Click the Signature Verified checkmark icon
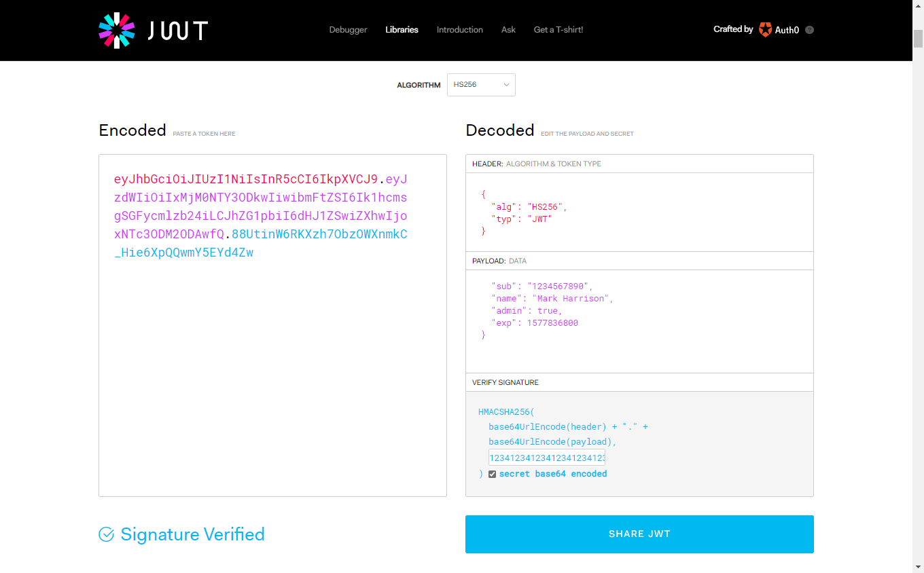924x573 pixels. tap(107, 534)
